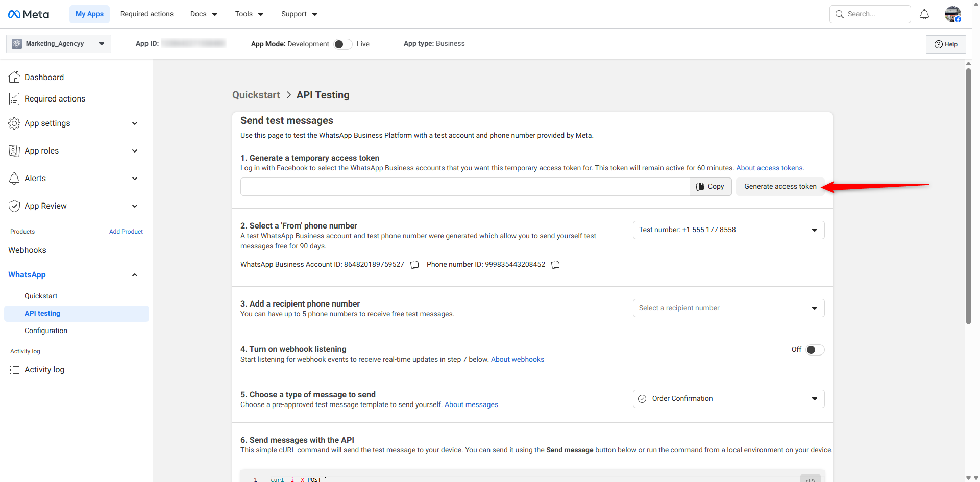Expand the App settings section
Viewport: 980px width, 482px height.
point(135,123)
